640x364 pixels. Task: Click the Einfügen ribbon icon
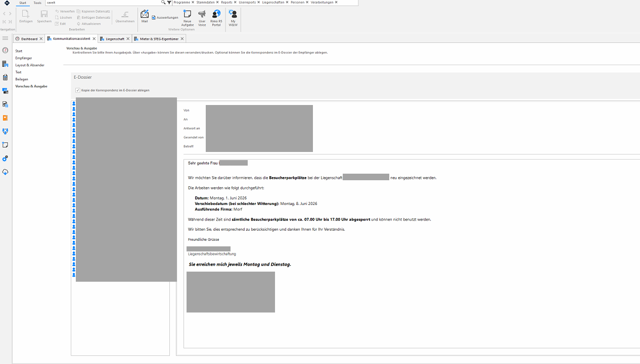point(26,14)
